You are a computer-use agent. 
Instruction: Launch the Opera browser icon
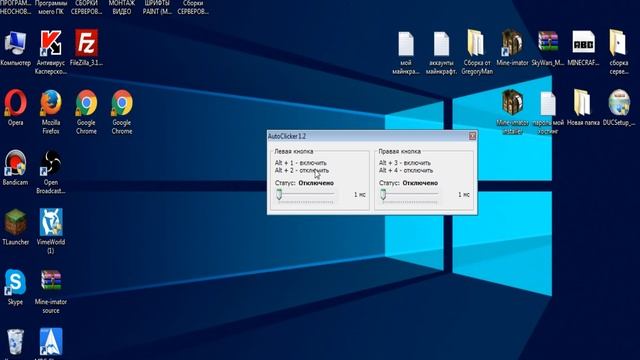[x=16, y=103]
